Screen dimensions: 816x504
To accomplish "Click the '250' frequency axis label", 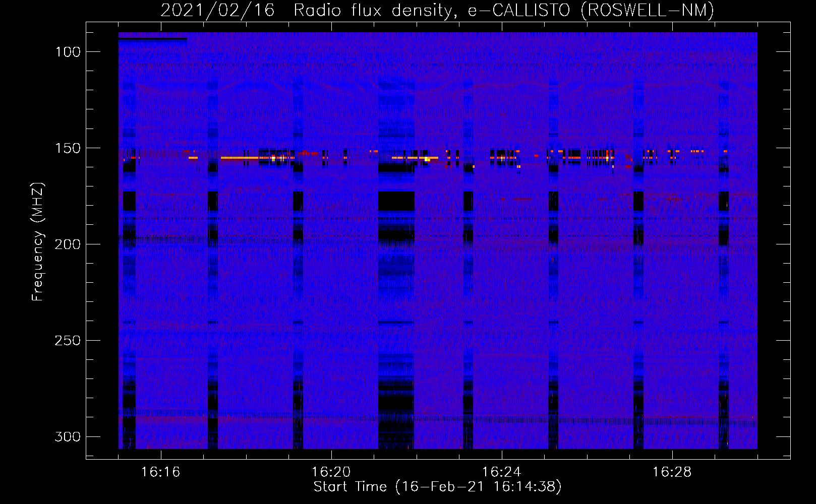I will pyautogui.click(x=68, y=341).
